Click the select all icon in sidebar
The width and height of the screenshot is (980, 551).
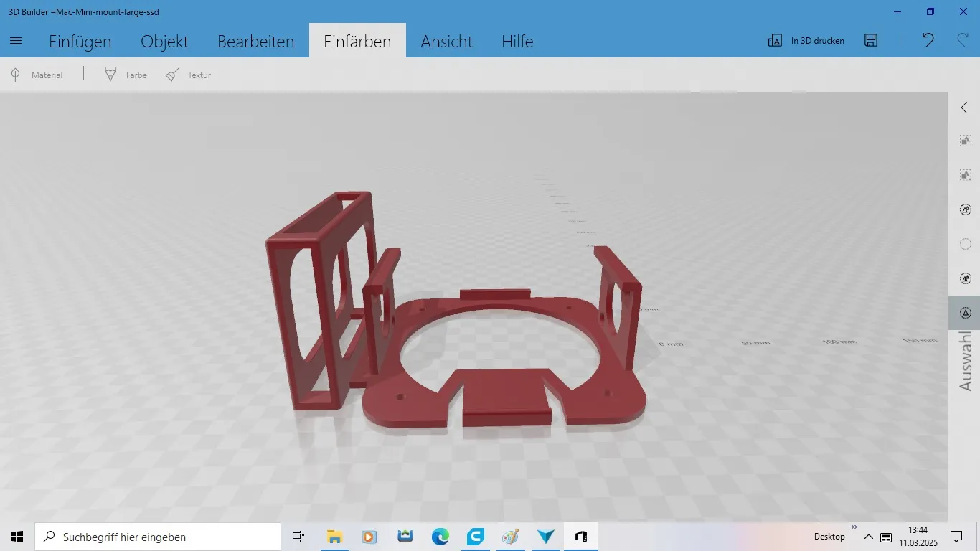coord(965,209)
